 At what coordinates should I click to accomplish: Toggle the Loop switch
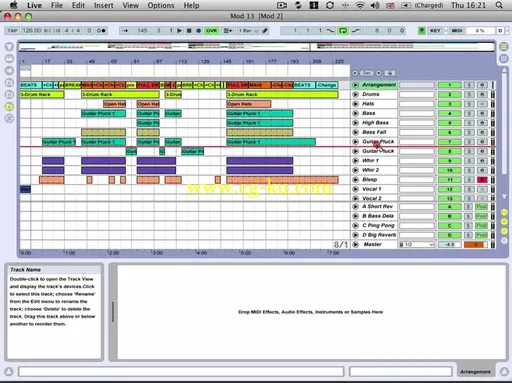click(343, 31)
